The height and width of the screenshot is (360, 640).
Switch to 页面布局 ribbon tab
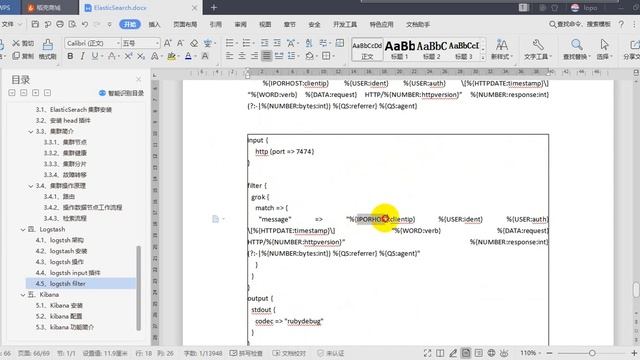[x=185, y=24]
